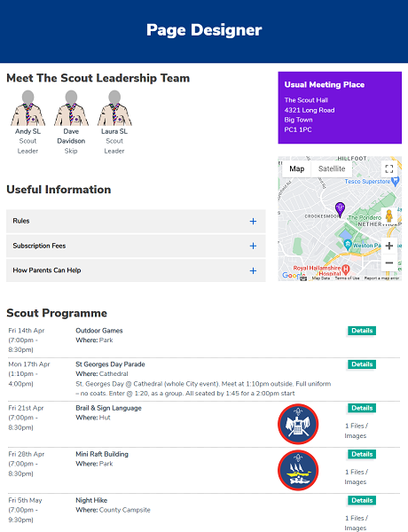Open the Mini Raft Building badge image

[x=298, y=470]
